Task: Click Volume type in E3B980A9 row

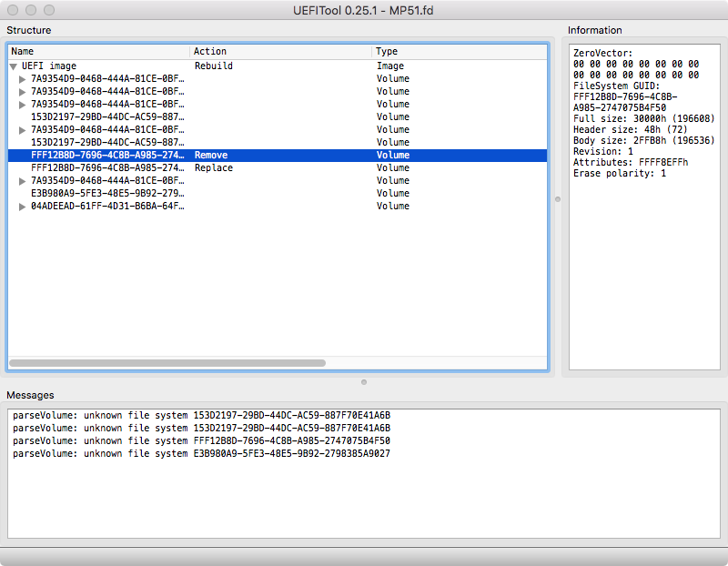Action: (x=393, y=193)
